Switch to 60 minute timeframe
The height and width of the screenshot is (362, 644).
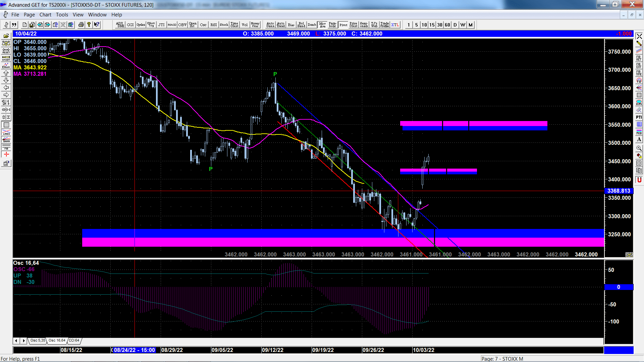[x=447, y=25]
